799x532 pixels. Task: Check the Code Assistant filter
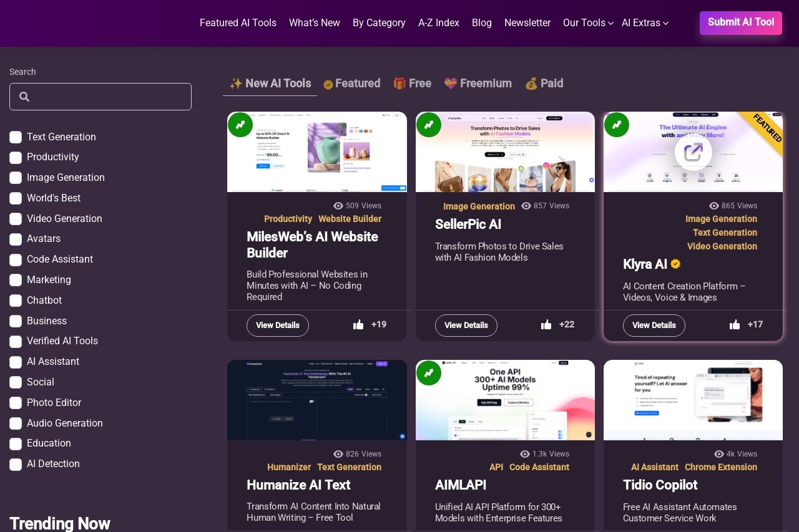click(x=16, y=260)
